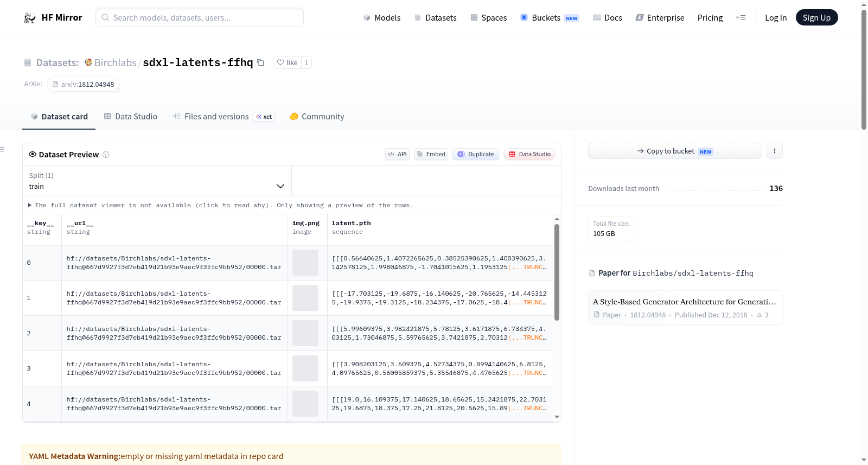Screen dimensions: 868x465
Task: Open Docs in top navigation
Action: click(608, 18)
